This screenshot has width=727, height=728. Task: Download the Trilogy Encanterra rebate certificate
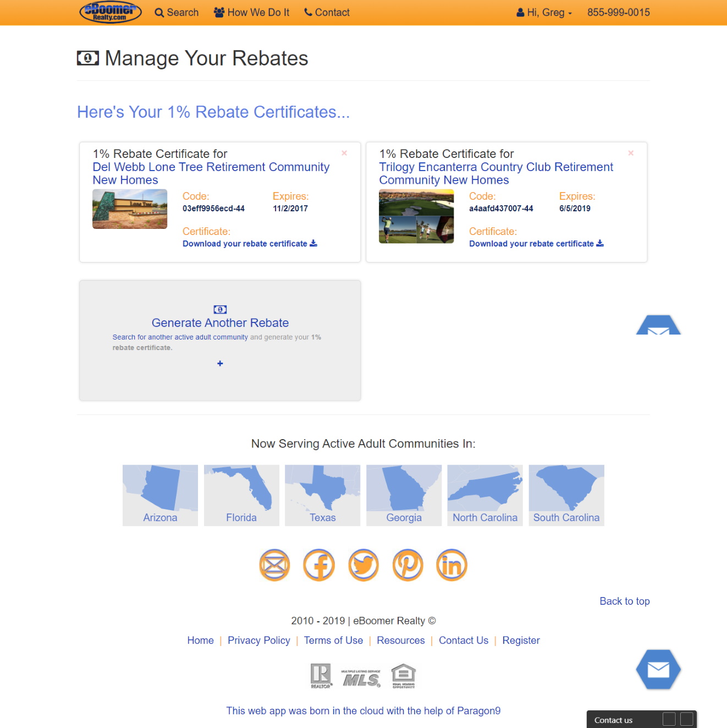(x=536, y=244)
